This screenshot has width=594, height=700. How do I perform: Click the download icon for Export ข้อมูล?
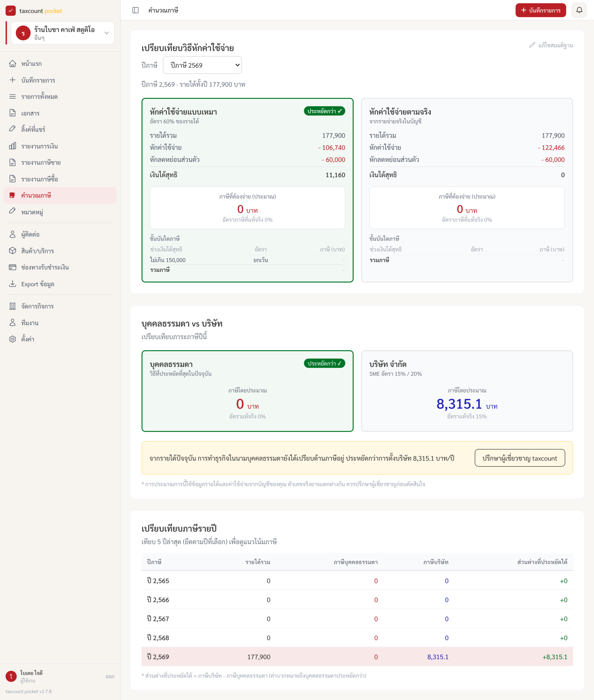[x=13, y=284]
